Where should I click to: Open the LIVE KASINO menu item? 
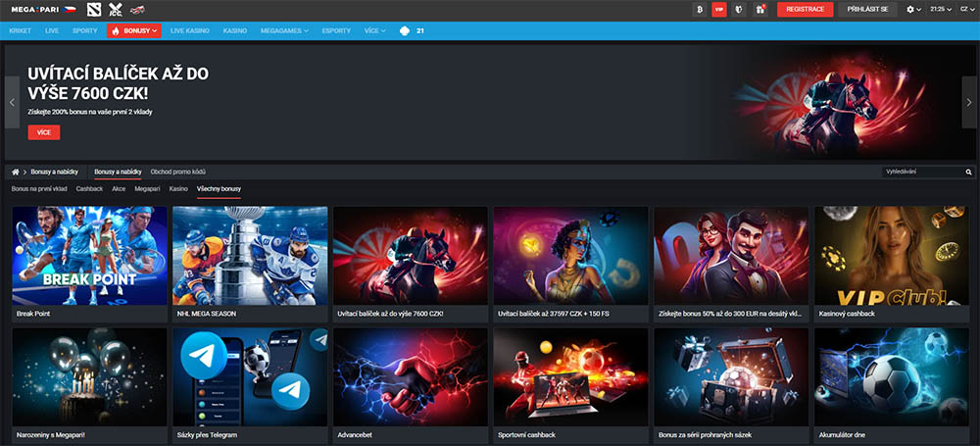pyautogui.click(x=191, y=30)
